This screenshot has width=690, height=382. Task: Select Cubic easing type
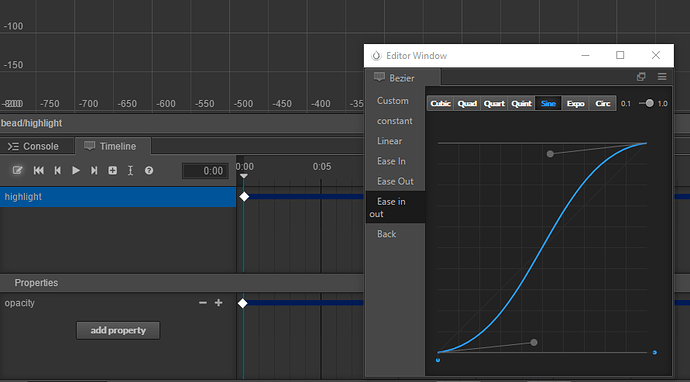[440, 104]
